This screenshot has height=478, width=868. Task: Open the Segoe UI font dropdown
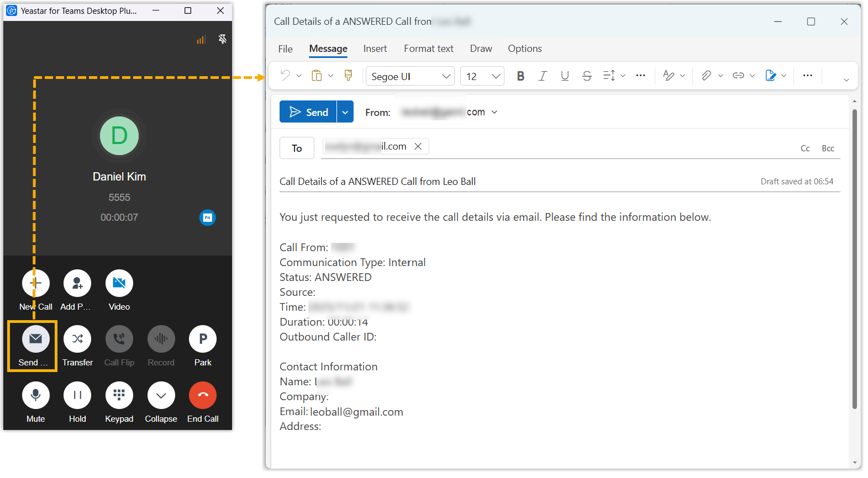pos(410,76)
